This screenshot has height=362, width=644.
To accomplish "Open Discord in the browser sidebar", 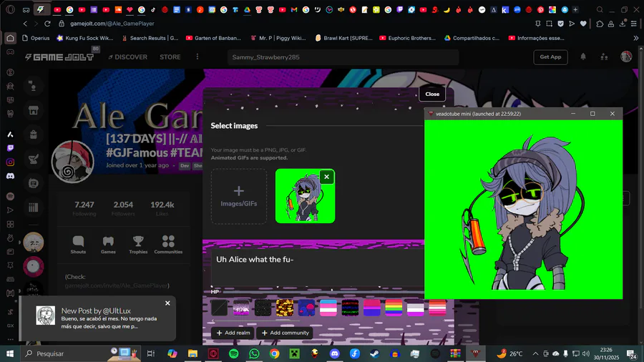I will click(x=10, y=176).
